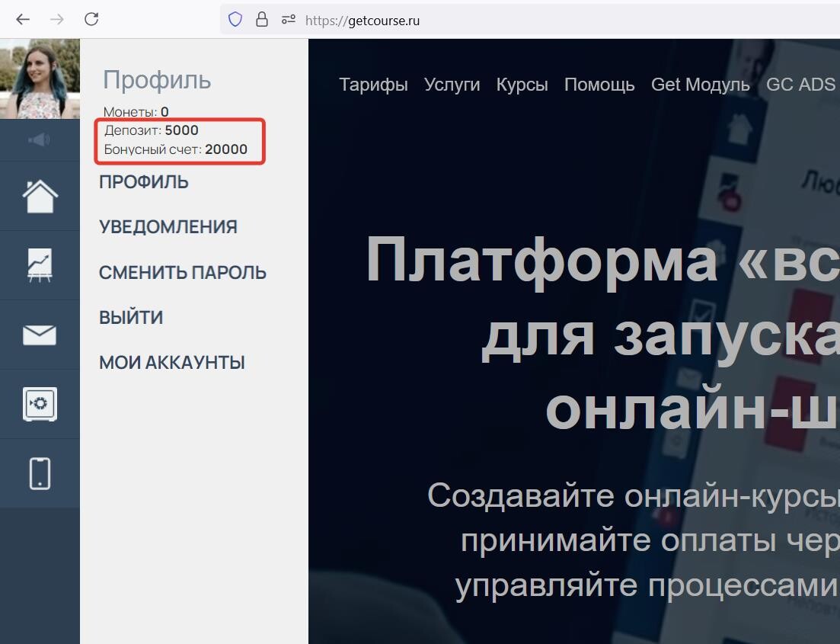Show site security padlock info

tap(262, 20)
